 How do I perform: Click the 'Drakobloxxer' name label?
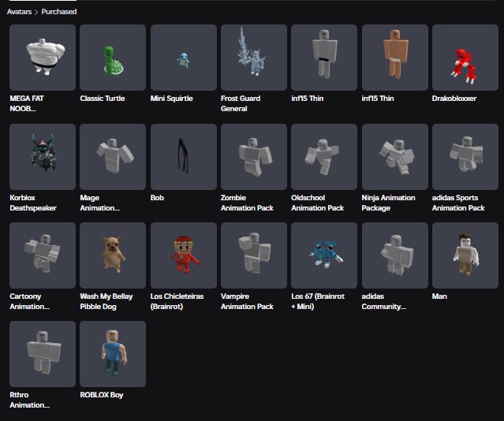pos(454,99)
